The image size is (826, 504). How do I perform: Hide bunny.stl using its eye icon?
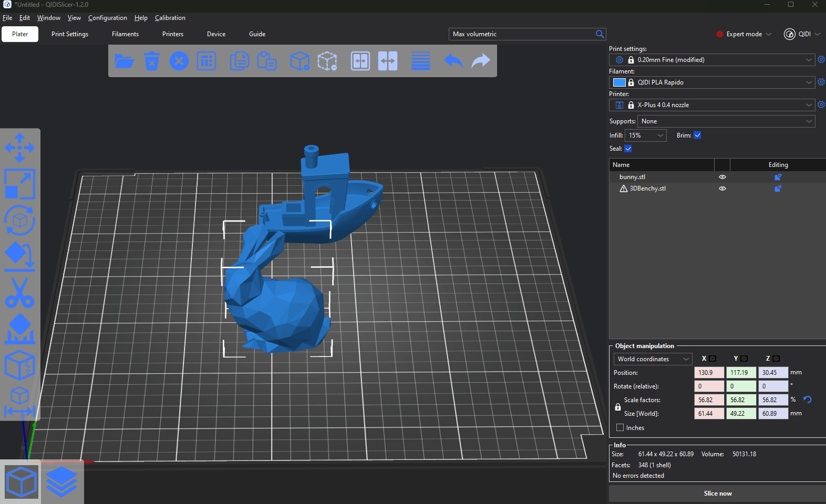(722, 177)
